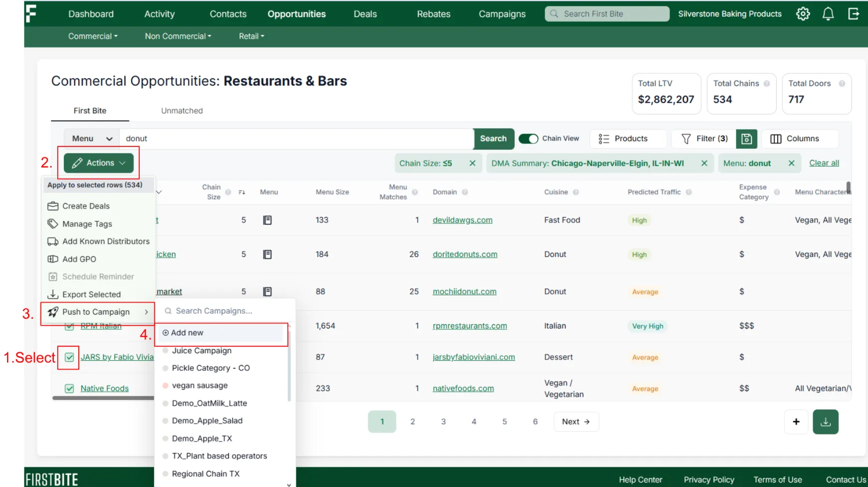Open the devildawgs.com domain link
This screenshot has width=868, height=487.
coord(462,220)
